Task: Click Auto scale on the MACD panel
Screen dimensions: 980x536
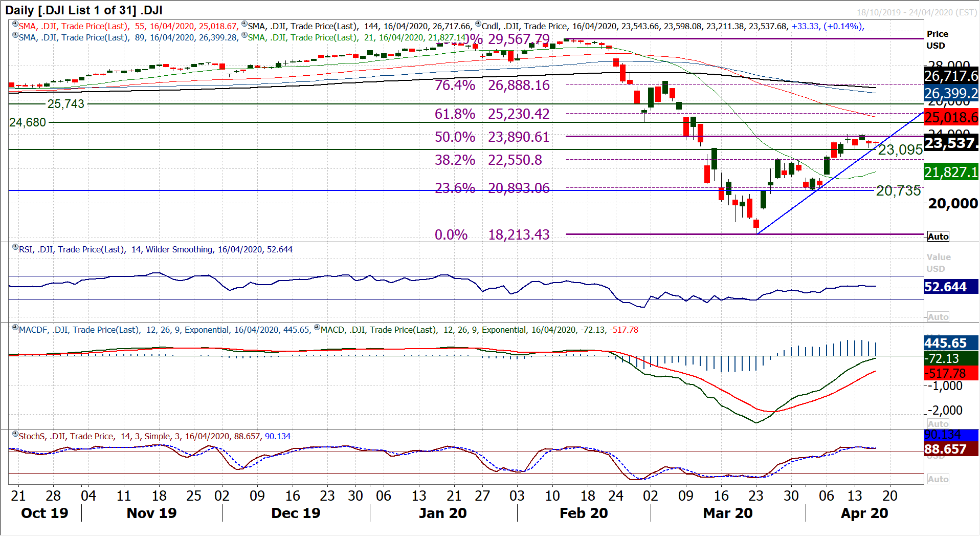Action: [x=938, y=424]
